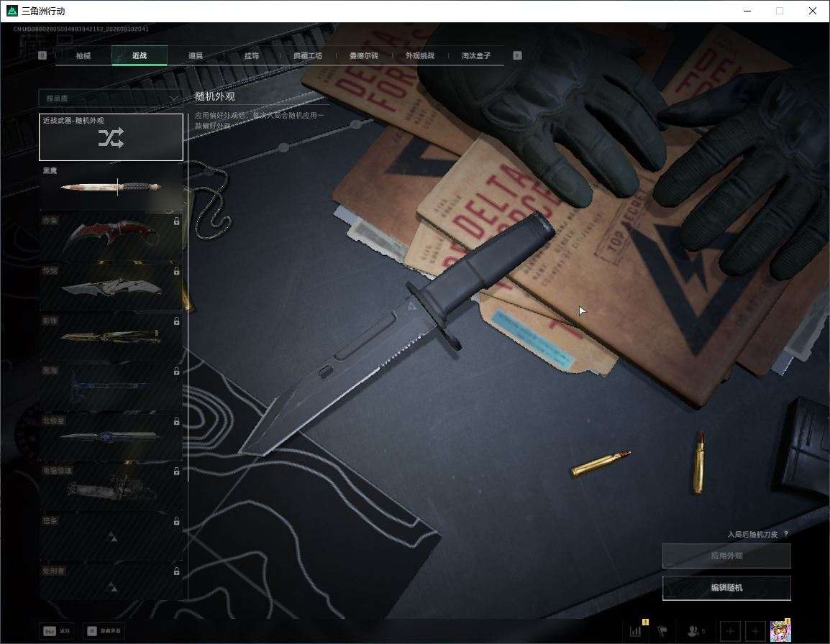The height and width of the screenshot is (644, 830).
Task: Select the 黑鹰 knife skin
Action: click(111, 187)
